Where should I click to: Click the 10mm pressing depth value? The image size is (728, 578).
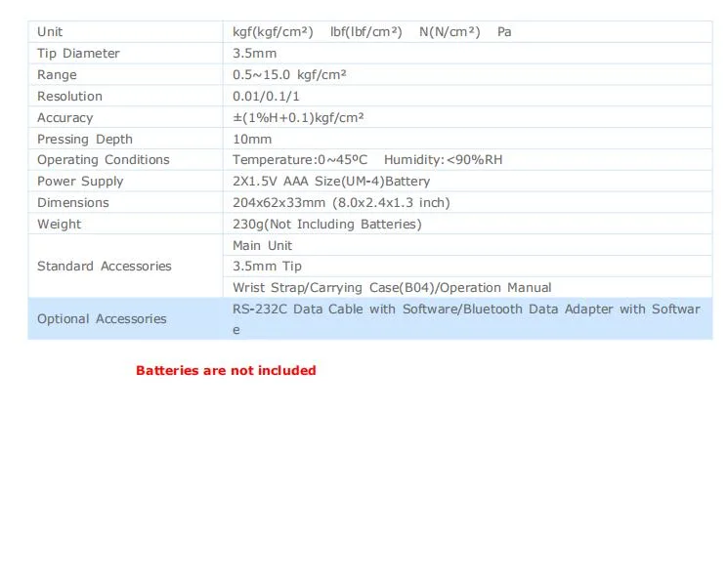(x=252, y=140)
